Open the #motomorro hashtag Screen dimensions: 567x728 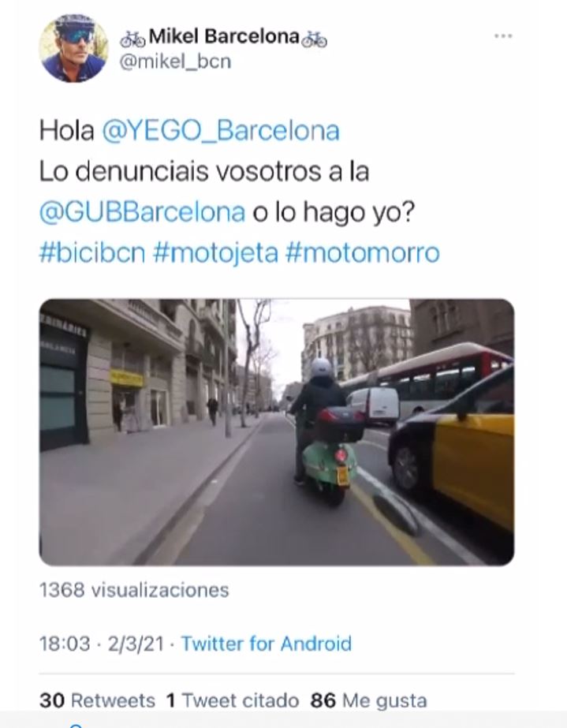tap(363, 253)
